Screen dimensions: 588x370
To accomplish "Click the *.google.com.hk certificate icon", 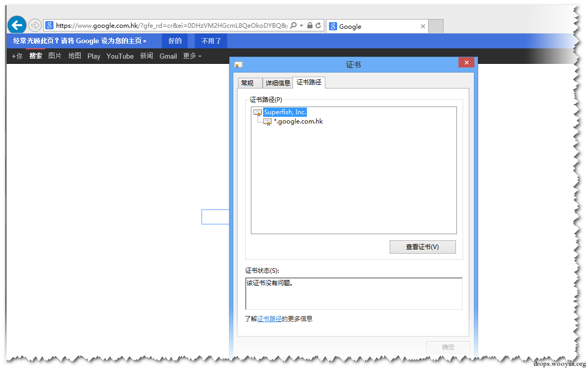I will [x=267, y=122].
